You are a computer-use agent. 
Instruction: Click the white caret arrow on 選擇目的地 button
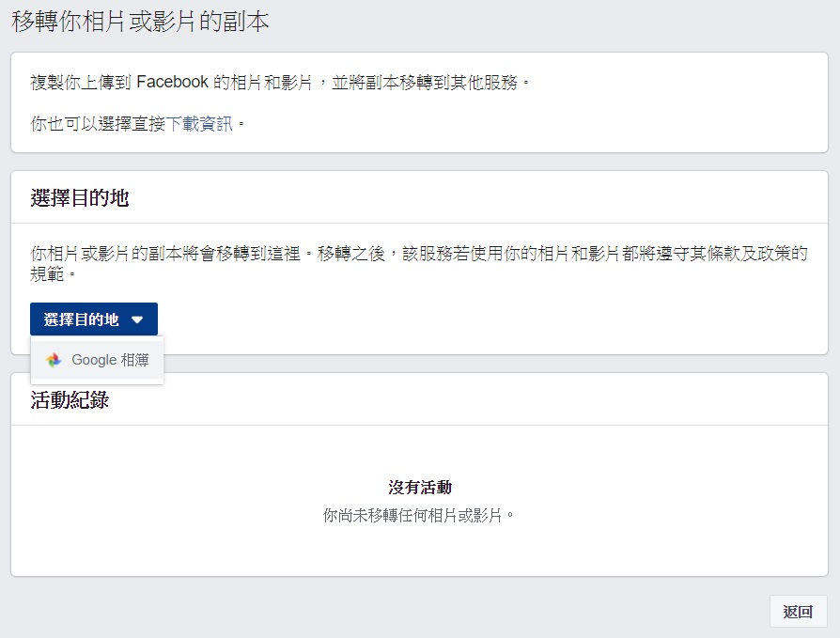pyautogui.click(x=137, y=319)
